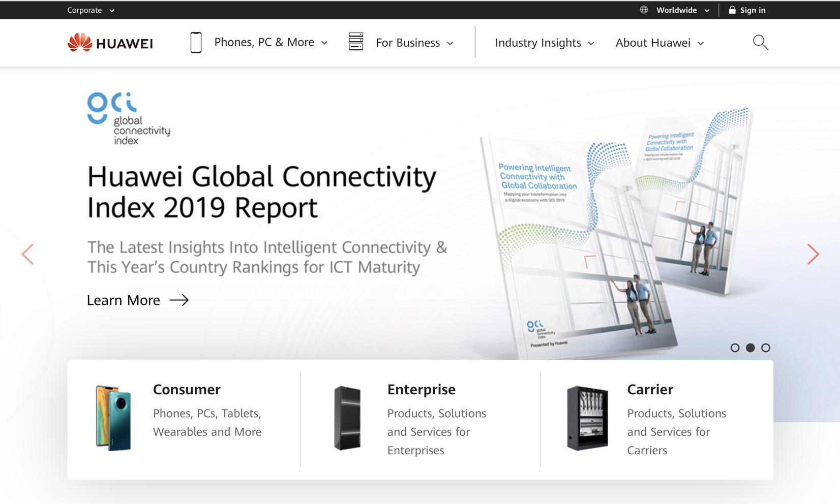The image size is (840, 504).
Task: Click the lock icon beside Sign in
Action: (x=732, y=10)
